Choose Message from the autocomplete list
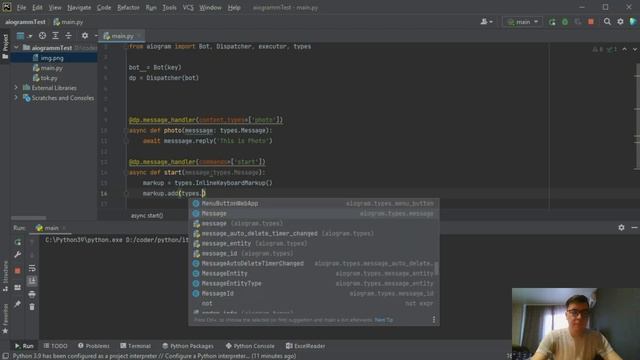The image size is (640, 360). point(313,213)
